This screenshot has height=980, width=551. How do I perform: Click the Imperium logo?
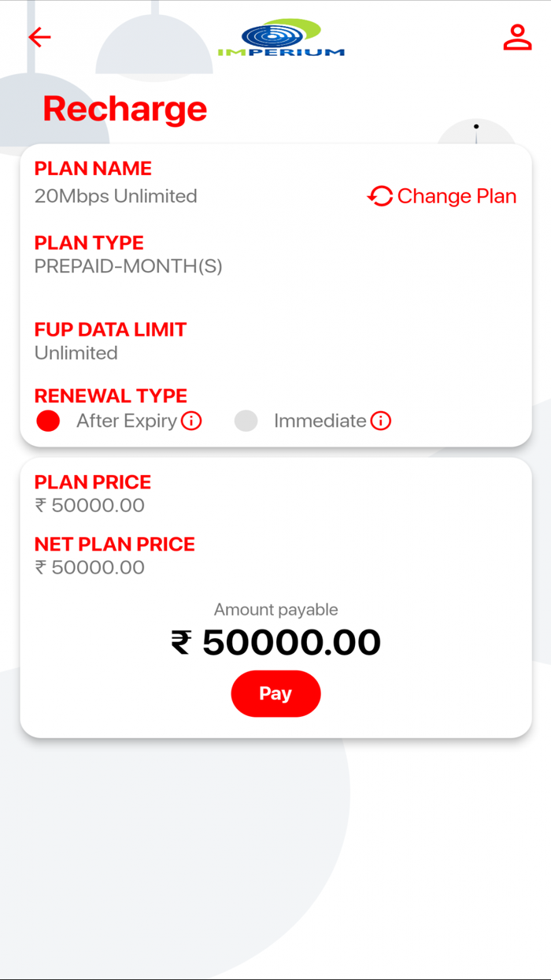point(279,37)
